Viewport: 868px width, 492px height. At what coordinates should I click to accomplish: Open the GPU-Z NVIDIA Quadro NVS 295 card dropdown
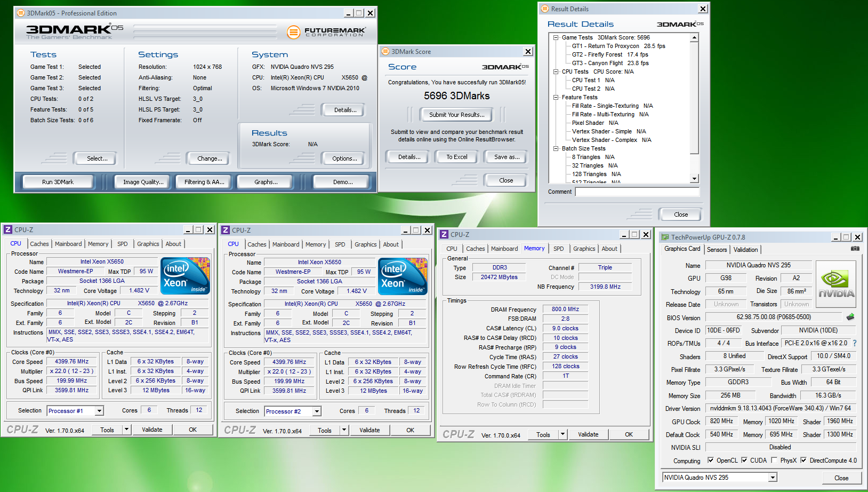pos(773,478)
